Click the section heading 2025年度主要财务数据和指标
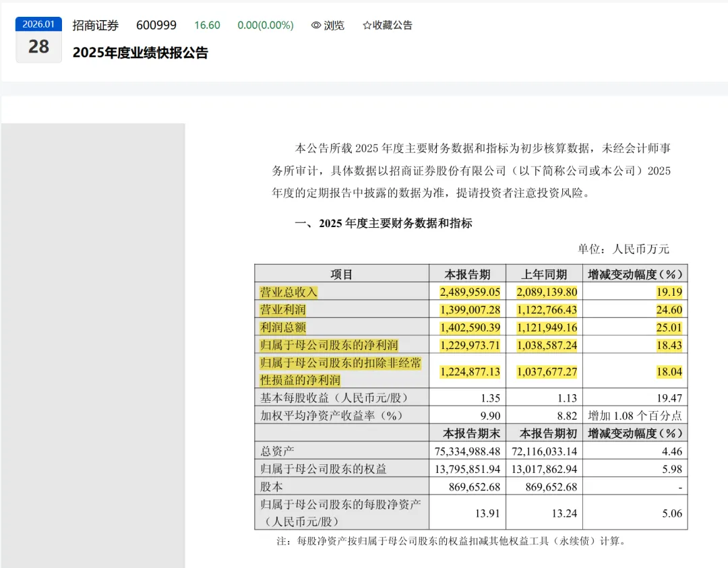Image resolution: width=728 pixels, height=568 pixels. pos(396,224)
